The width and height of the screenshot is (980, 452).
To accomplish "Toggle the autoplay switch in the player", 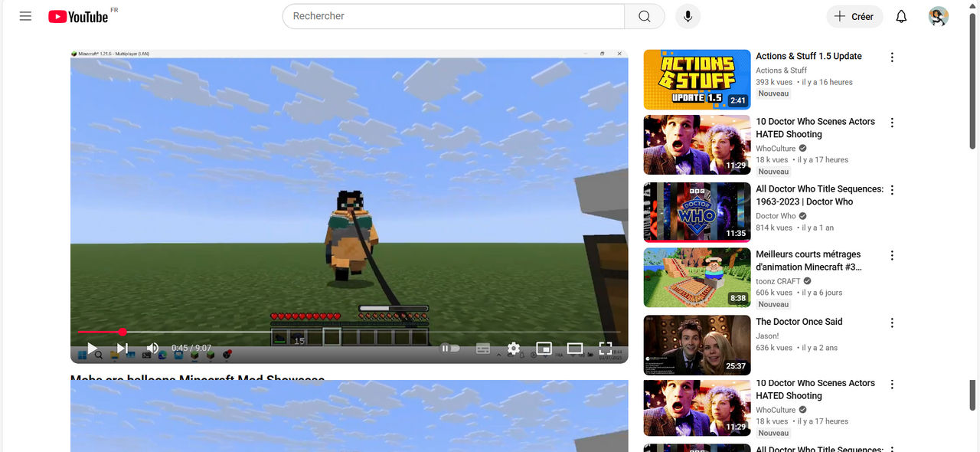I will point(450,349).
